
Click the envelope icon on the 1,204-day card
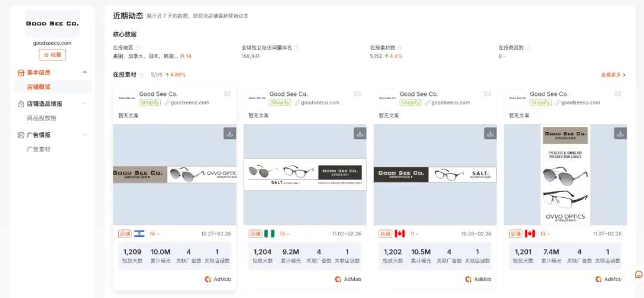(x=357, y=94)
